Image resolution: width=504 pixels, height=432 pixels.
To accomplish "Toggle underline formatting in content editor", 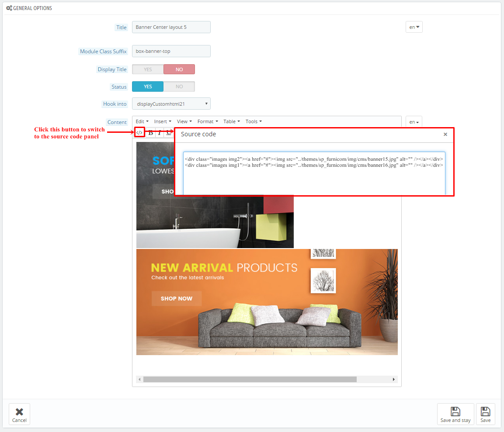I will (x=169, y=133).
